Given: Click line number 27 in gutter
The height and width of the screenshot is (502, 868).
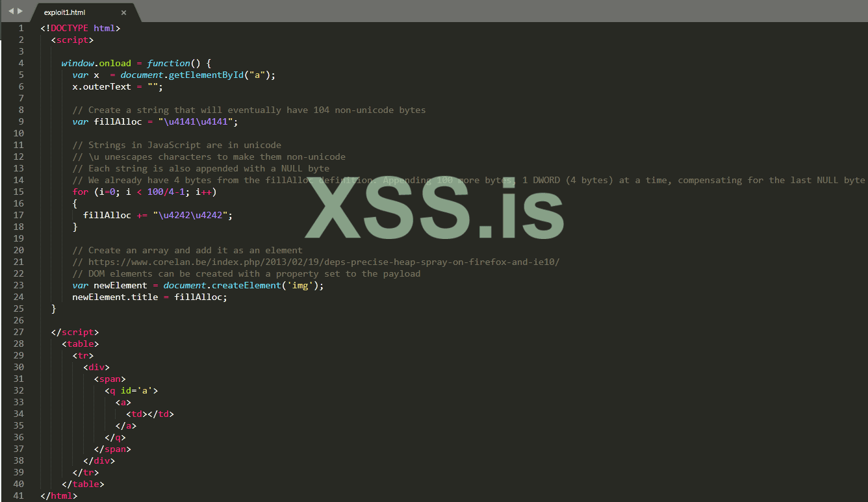Looking at the screenshot, I should (18, 332).
